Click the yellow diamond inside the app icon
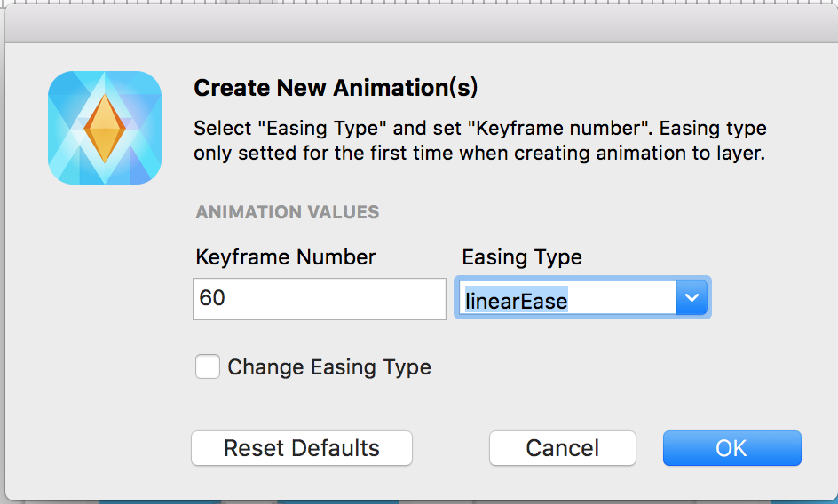The height and width of the screenshot is (504, 838). [105, 128]
